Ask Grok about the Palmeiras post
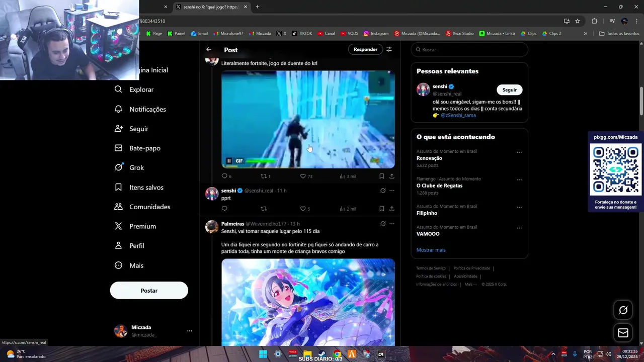The image size is (644, 362). [383, 224]
